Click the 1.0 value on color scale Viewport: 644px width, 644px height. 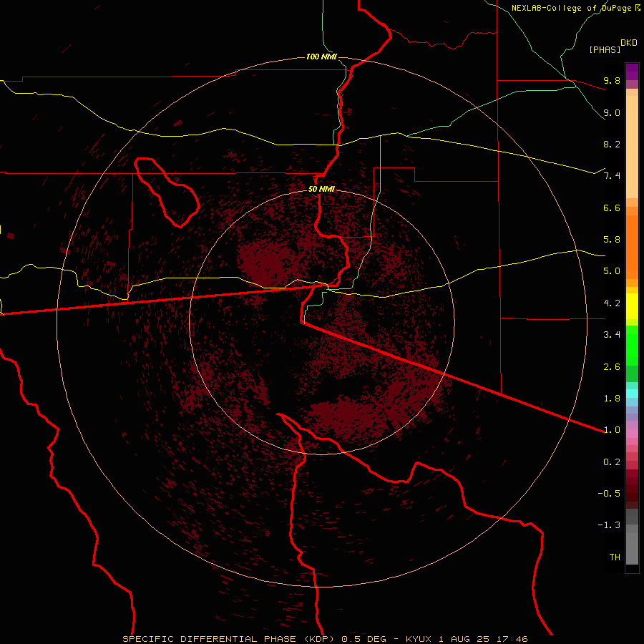click(x=612, y=430)
